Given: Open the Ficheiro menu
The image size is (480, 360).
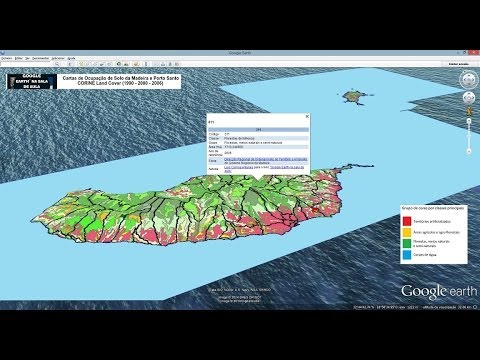Looking at the screenshot, I should pyautogui.click(x=7, y=58).
